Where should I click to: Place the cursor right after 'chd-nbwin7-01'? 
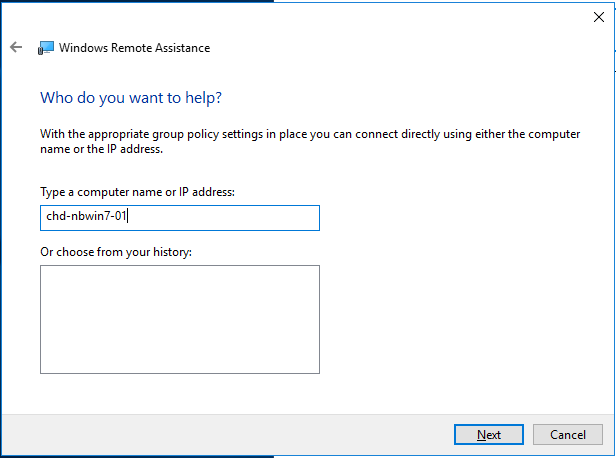[x=127, y=216]
